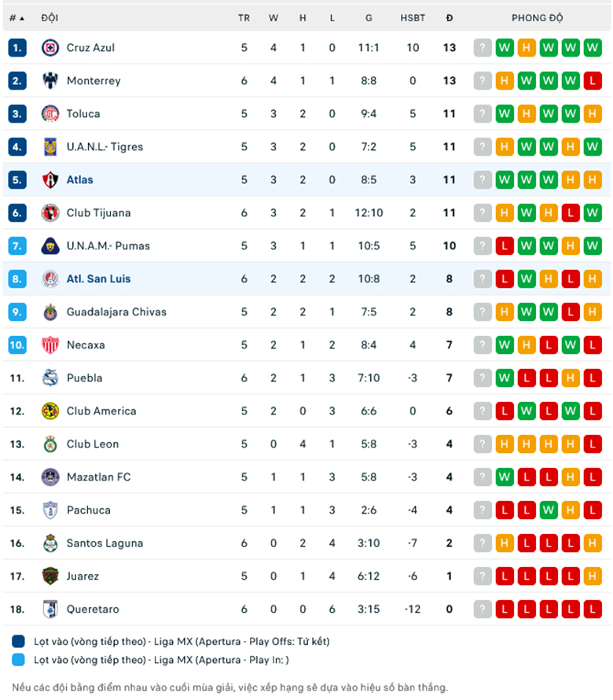Click rank badge number 10 for Necaxa
Image resolution: width=613 pixels, height=700 pixels.
18,345
